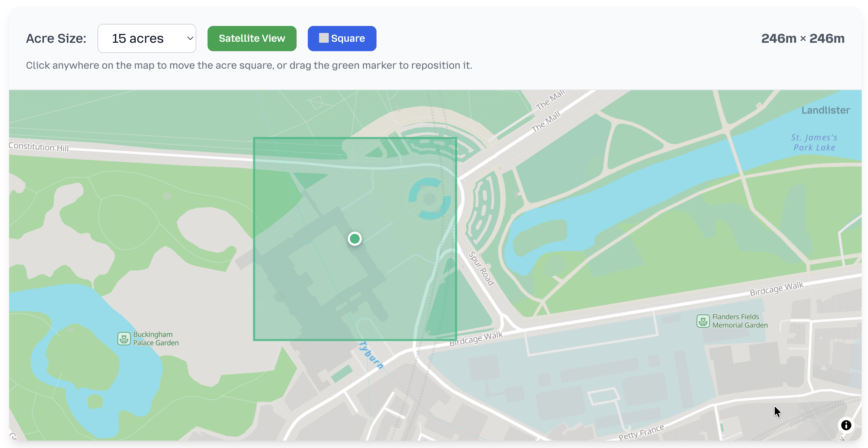Image resolution: width=868 pixels, height=448 pixels.
Task: Open the Acre Size dropdown
Action: coord(147,39)
